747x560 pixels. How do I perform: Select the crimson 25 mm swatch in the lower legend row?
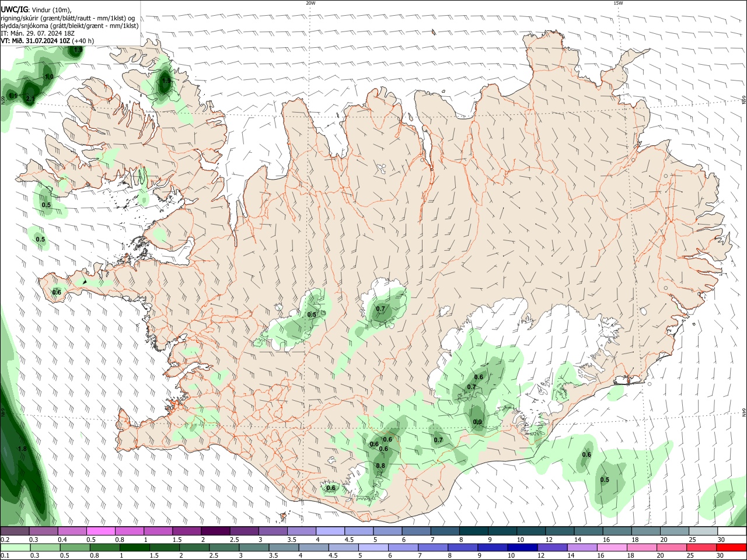(701, 547)
